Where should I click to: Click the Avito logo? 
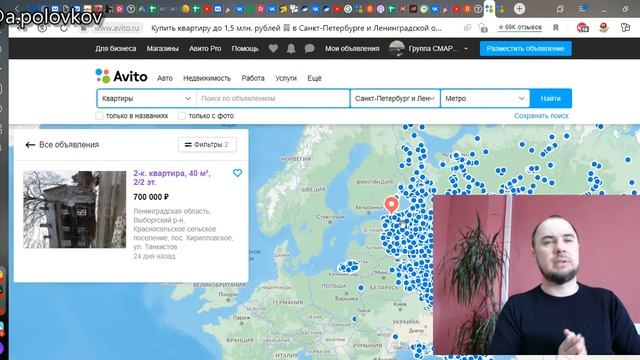(x=121, y=76)
